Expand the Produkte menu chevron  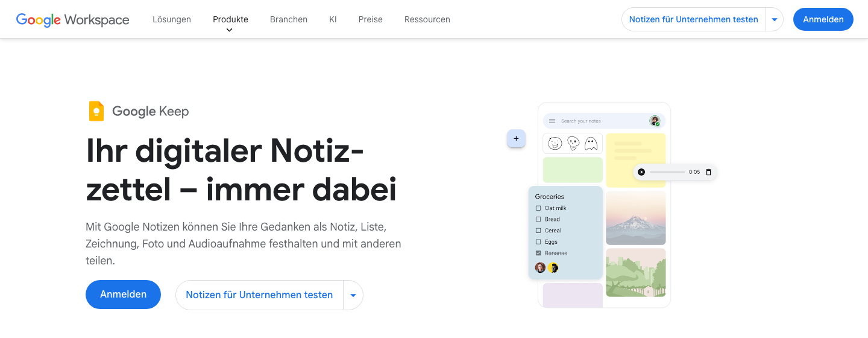[229, 30]
